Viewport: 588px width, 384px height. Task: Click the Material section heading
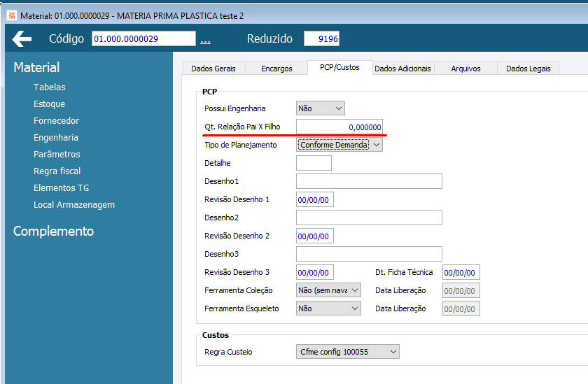pyautogui.click(x=36, y=67)
